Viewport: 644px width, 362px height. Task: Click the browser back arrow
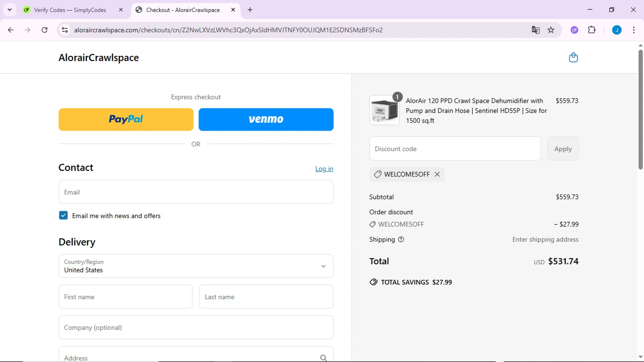click(x=11, y=30)
